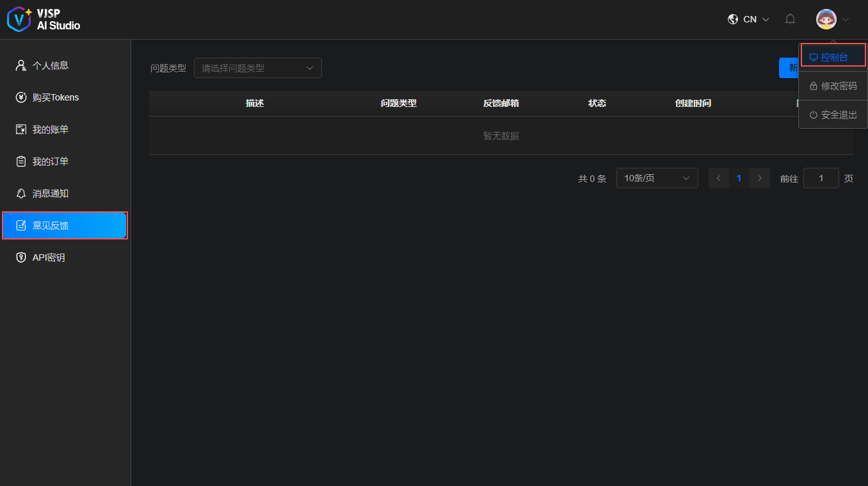Click the globe language icon
Viewport: 868px width, 486px height.
click(x=733, y=19)
